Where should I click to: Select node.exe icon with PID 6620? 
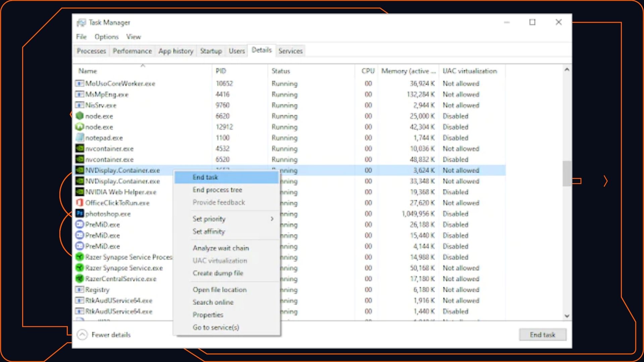pos(79,116)
